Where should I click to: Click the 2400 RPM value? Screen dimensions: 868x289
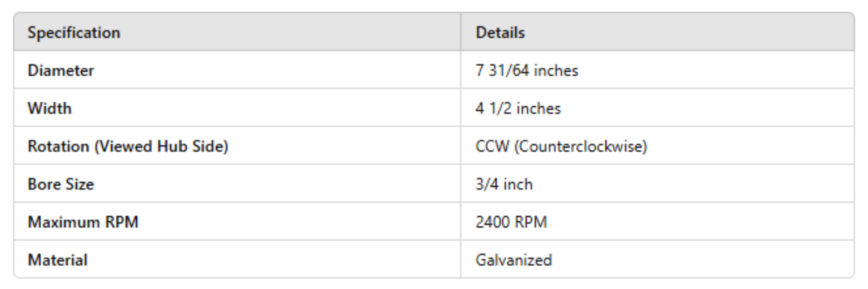511,222
